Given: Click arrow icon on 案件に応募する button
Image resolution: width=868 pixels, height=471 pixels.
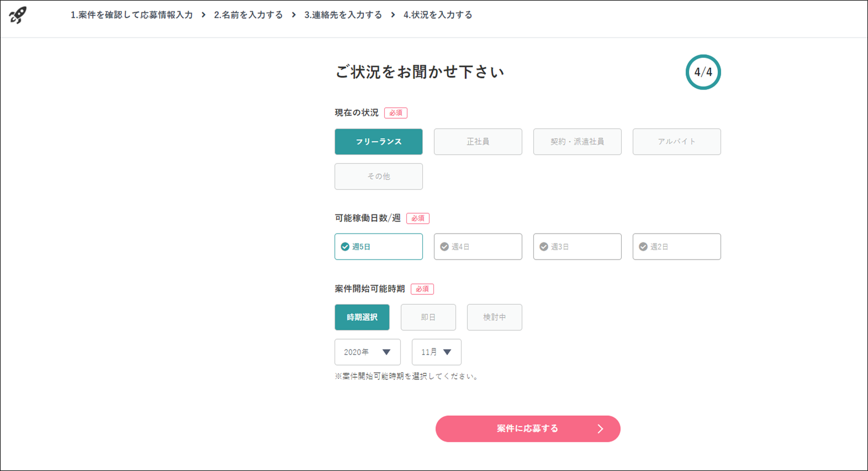Looking at the screenshot, I should point(600,429).
